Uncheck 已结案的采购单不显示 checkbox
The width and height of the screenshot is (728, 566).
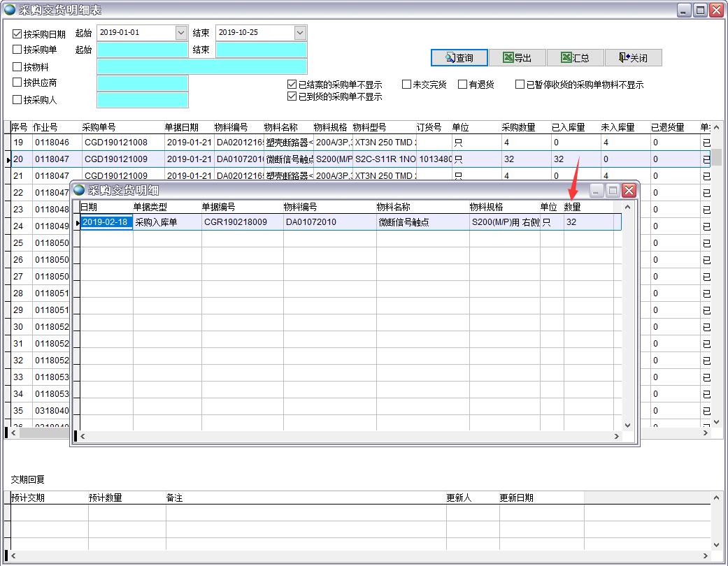coord(292,85)
